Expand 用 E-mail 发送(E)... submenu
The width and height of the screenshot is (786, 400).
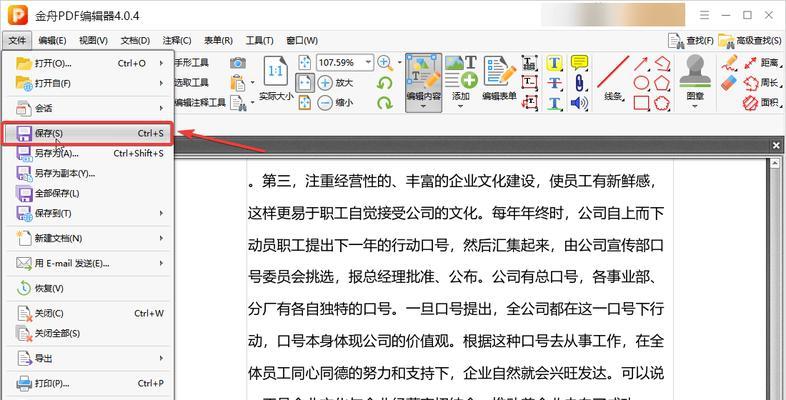[89, 263]
